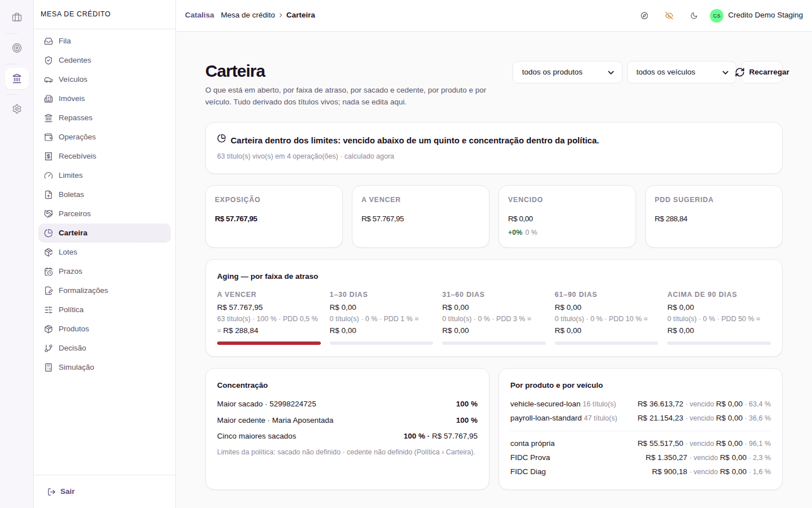Open the Política page
Image resolution: width=812 pixels, height=508 pixels.
click(x=104, y=310)
